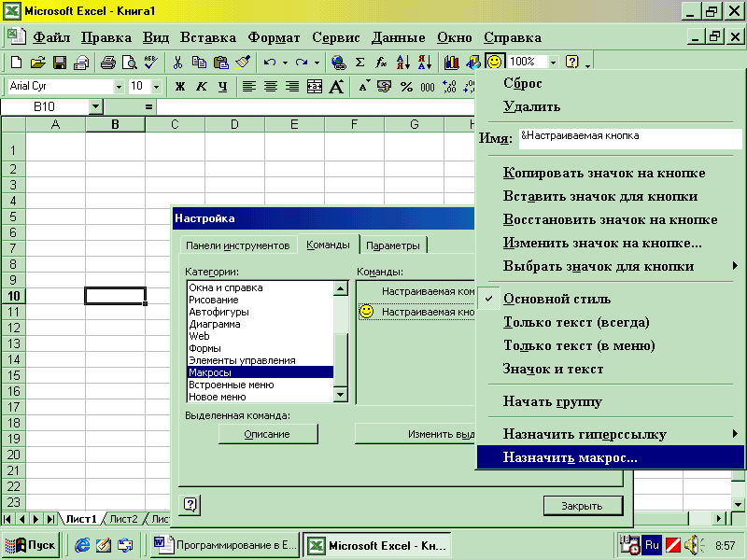Screen dimensions: 747x560
Task: Expand the redo history arrow
Action: (317, 63)
